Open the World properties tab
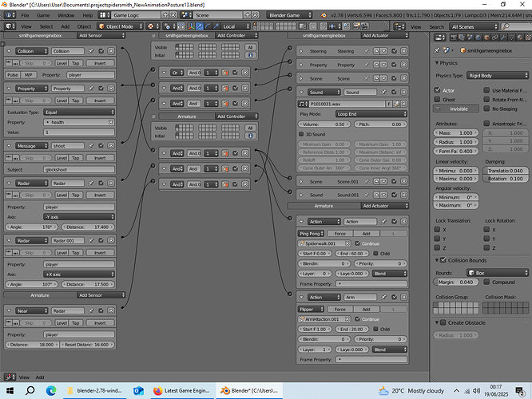Viewport: 532px width, 399px height. [x=478, y=38]
